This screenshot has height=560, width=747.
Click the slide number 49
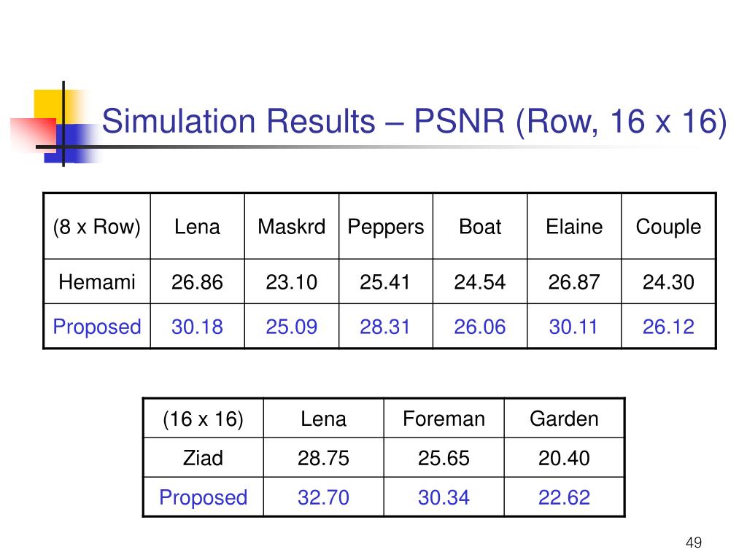coord(694,542)
